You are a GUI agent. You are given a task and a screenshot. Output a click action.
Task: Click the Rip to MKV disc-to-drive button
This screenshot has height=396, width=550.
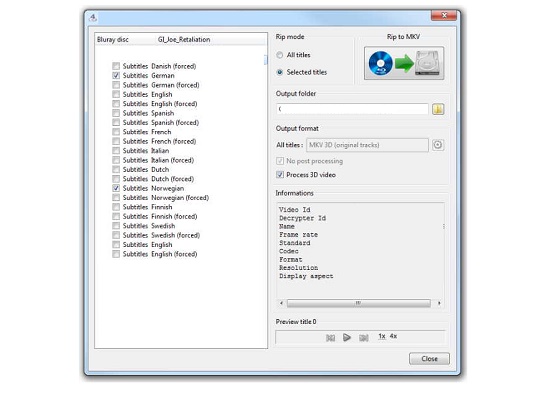click(404, 63)
